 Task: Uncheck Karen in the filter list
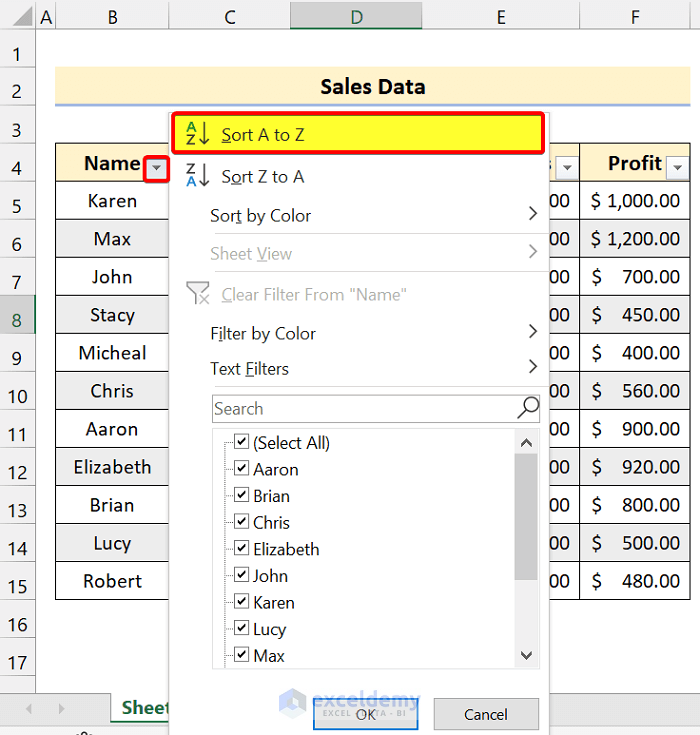(x=241, y=602)
